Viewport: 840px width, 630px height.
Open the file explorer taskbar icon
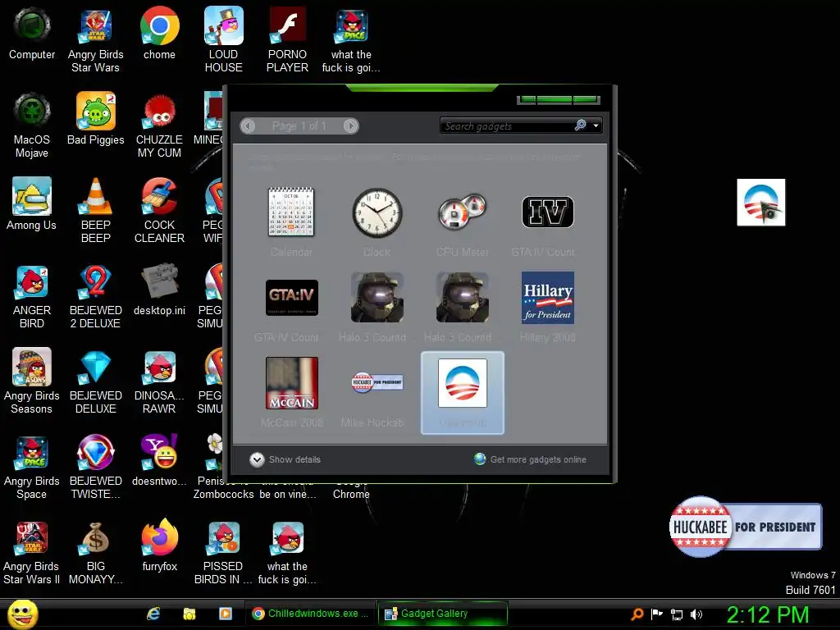click(x=189, y=614)
